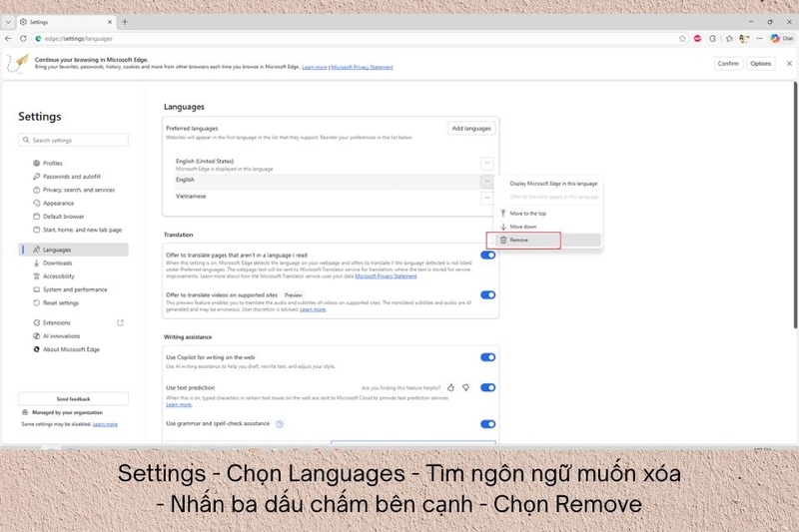Screen dimensions: 799x532
Task: Click the Add languages button
Action: [x=471, y=129]
